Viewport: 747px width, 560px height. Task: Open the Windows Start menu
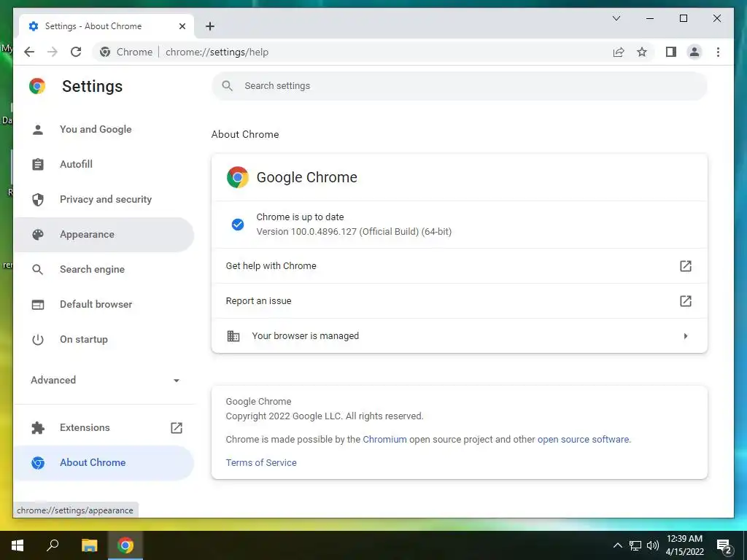coord(18,545)
